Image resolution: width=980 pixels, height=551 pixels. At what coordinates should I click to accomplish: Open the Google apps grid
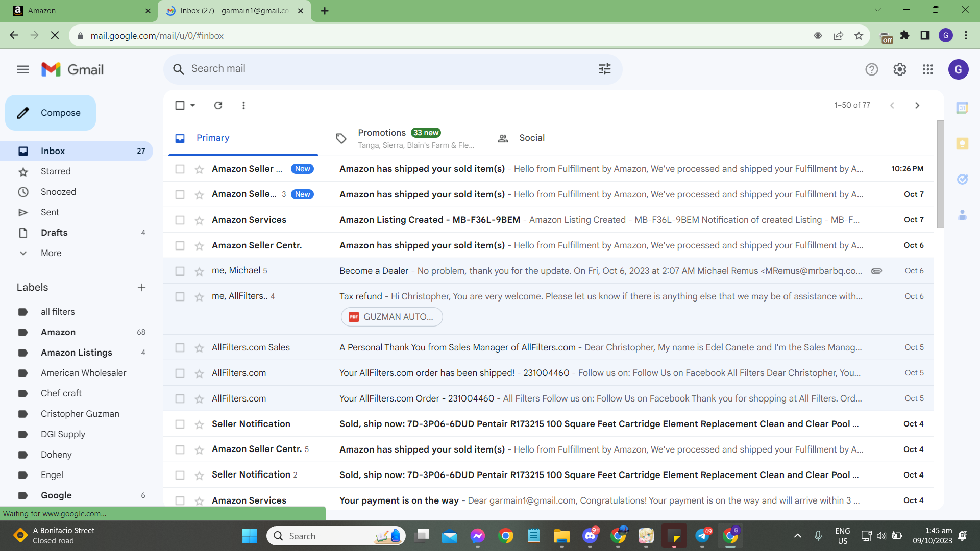928,69
